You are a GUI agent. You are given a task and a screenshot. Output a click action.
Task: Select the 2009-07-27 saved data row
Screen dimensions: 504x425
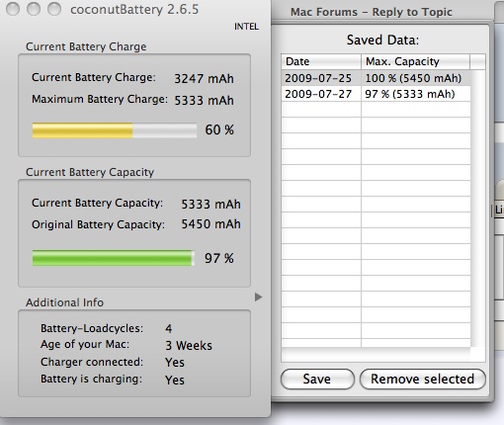click(x=376, y=94)
